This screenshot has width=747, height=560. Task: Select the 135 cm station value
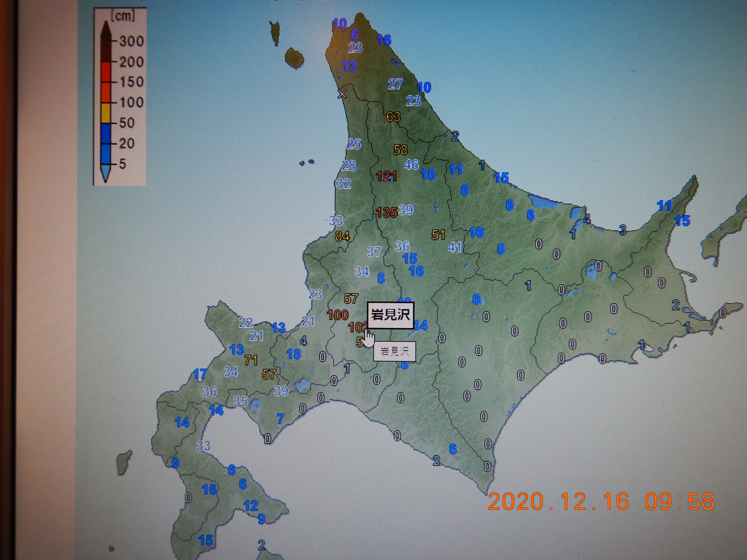387,212
